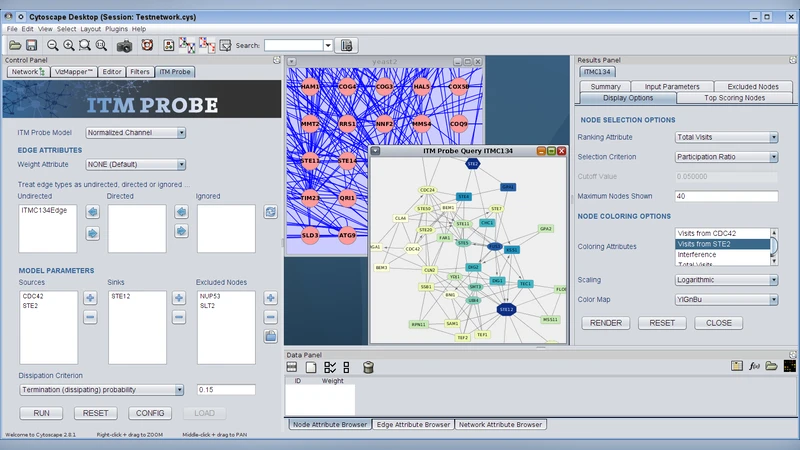Image resolution: width=800 pixels, height=450 pixels.
Task: Click the camera export image icon
Action: (x=125, y=46)
